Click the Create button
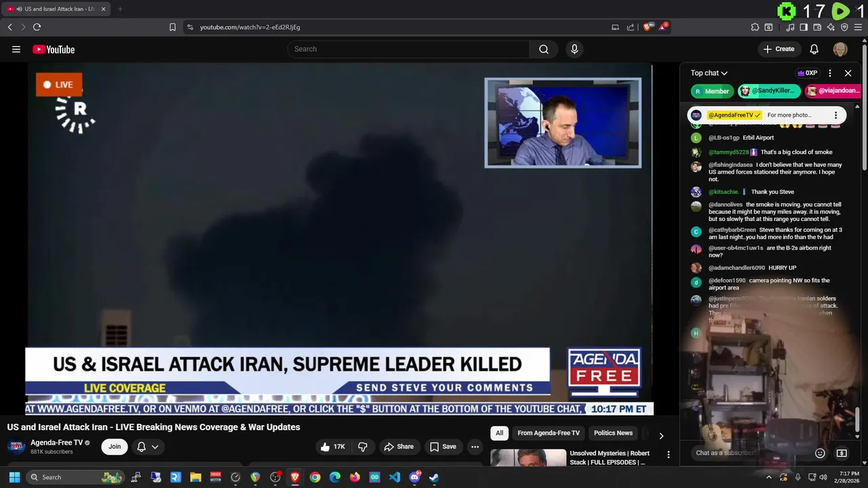Viewport: 868px width, 488px height. tap(778, 49)
